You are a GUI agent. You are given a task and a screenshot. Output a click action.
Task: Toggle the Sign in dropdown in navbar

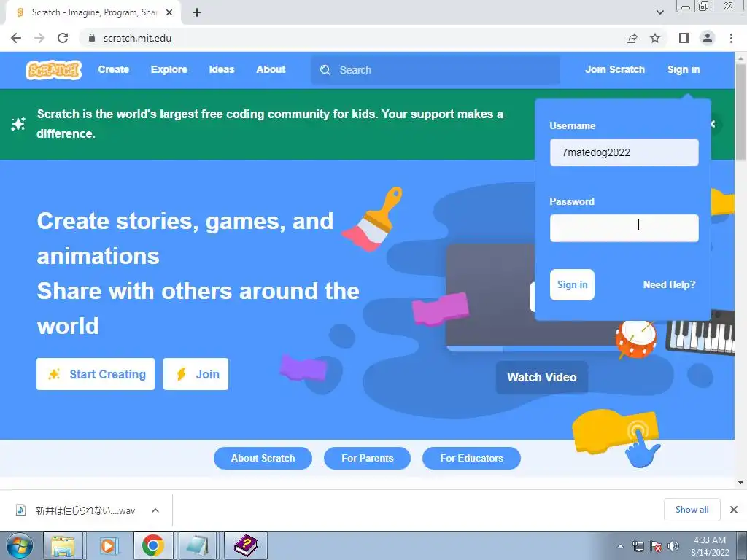click(684, 69)
